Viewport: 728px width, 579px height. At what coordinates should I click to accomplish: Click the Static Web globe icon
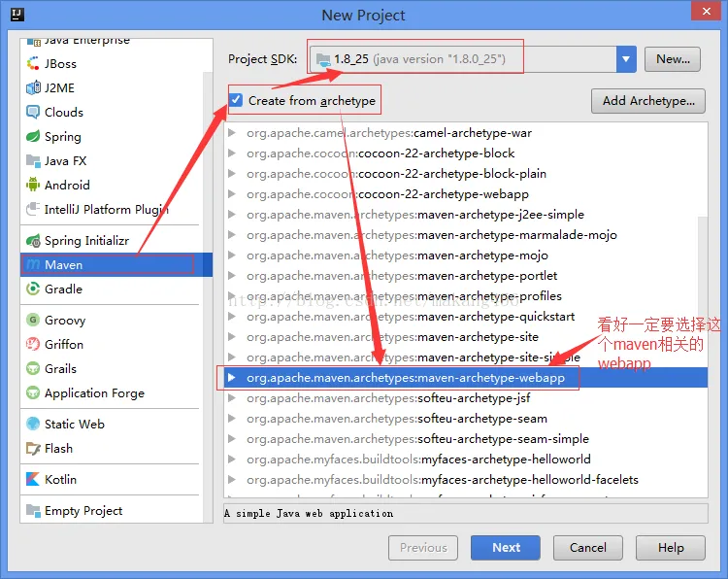click(x=33, y=424)
